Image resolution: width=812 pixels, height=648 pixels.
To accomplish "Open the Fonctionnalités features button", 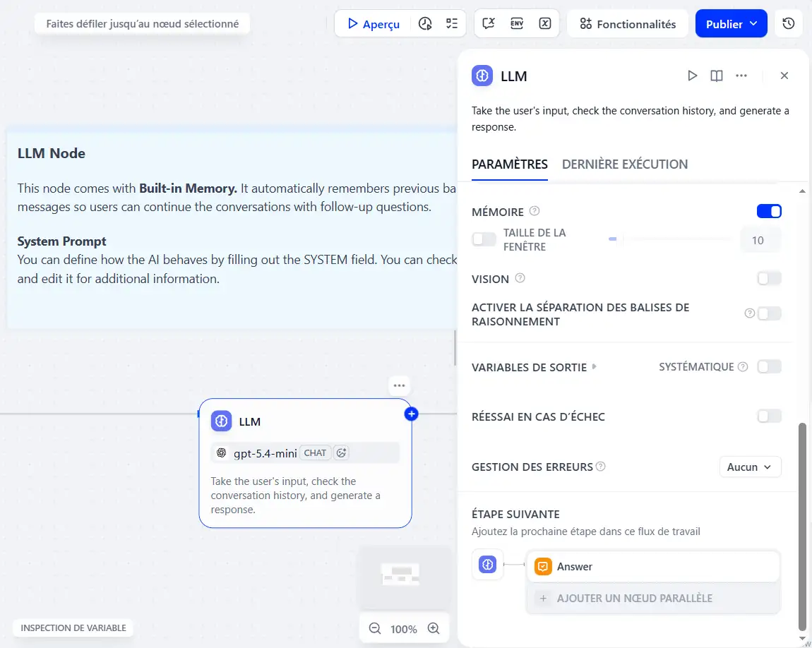I will coord(628,24).
